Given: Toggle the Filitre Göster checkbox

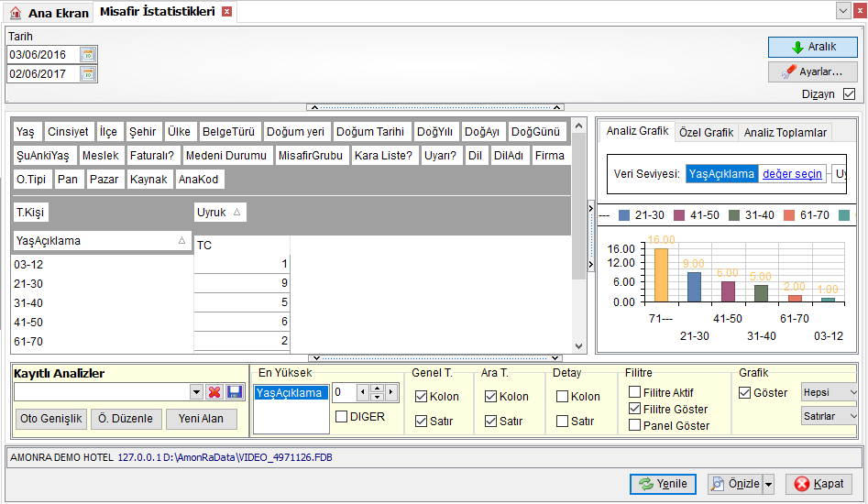Looking at the screenshot, I should [635, 409].
